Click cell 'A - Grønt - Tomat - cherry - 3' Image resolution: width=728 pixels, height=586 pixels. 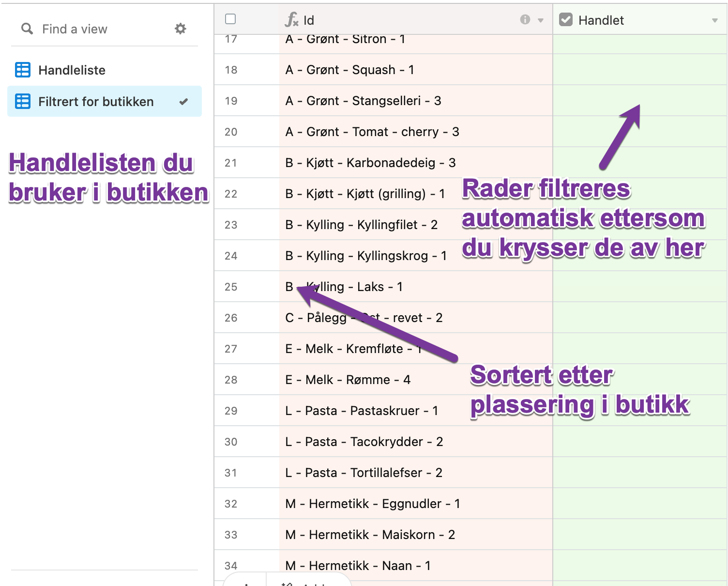[416, 132]
